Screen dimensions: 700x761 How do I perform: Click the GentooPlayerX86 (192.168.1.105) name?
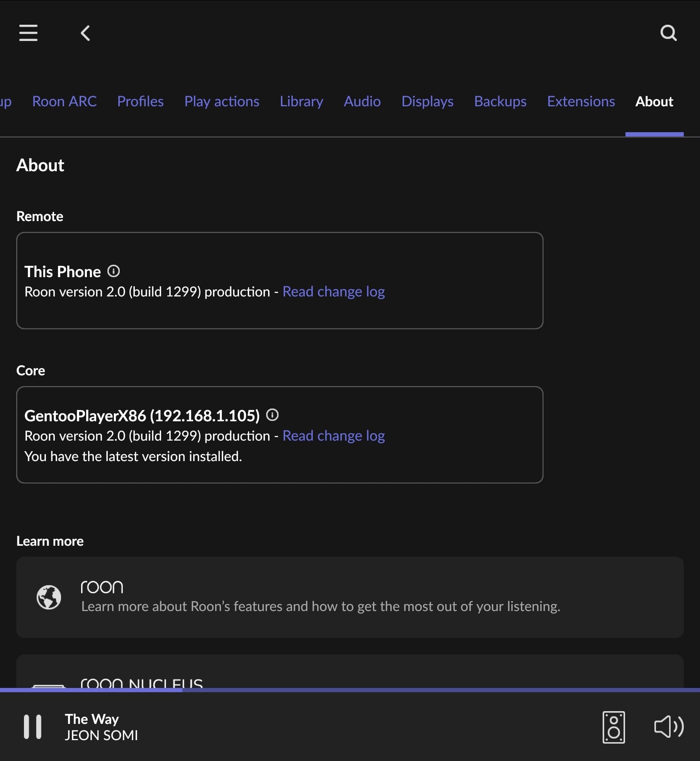142,416
